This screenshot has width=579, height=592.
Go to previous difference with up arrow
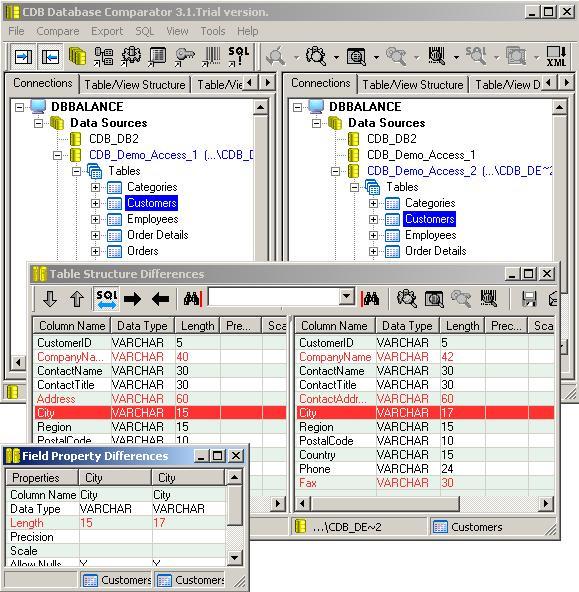pos(77,299)
